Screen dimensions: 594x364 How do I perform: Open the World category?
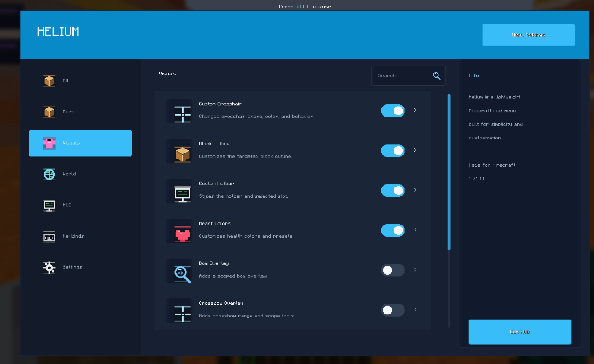coord(80,174)
